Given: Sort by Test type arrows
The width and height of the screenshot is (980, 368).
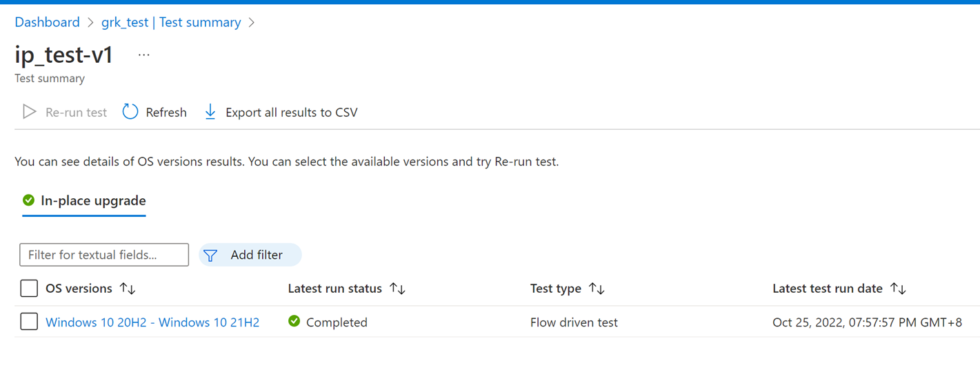Looking at the screenshot, I should pyautogui.click(x=597, y=289).
